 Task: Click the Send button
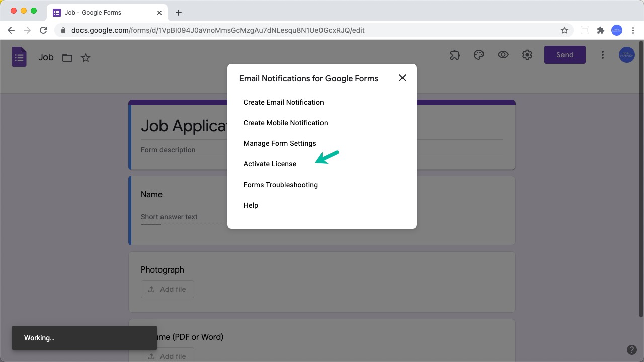565,55
